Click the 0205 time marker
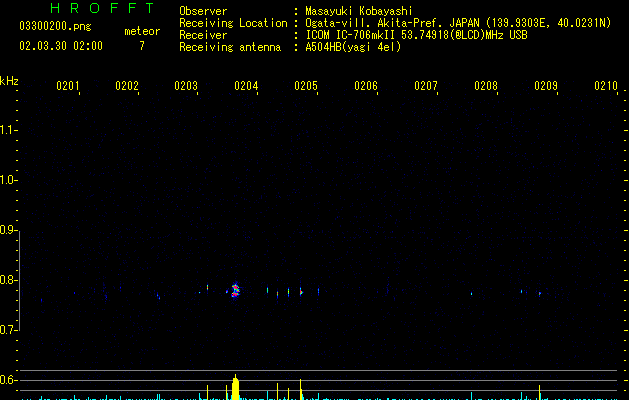The image size is (629, 400). coord(306,86)
